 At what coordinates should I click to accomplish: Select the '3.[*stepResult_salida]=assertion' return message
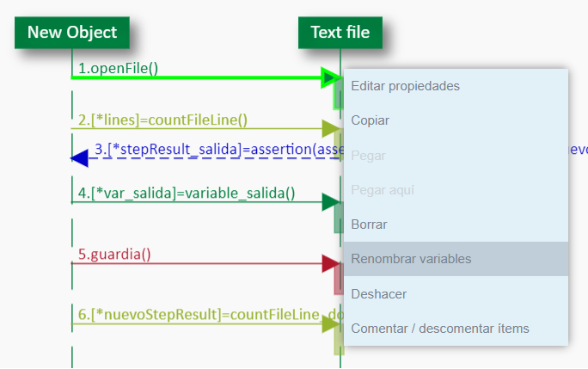[215, 149]
